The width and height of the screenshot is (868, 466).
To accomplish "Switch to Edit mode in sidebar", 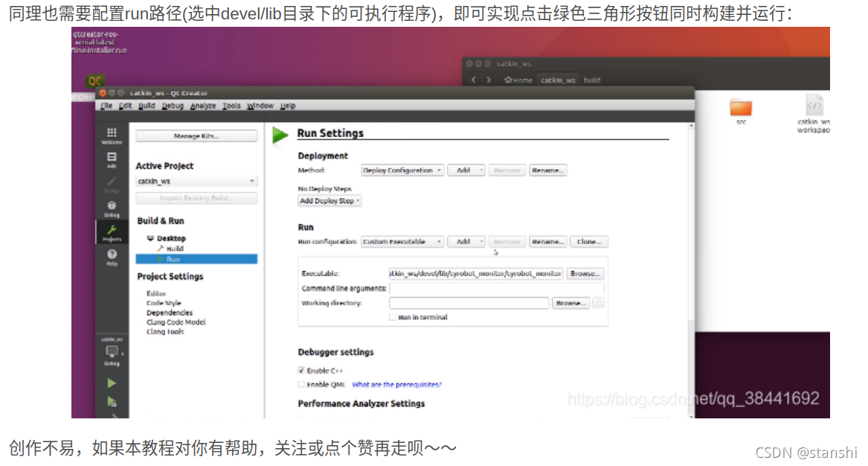I will (x=112, y=160).
